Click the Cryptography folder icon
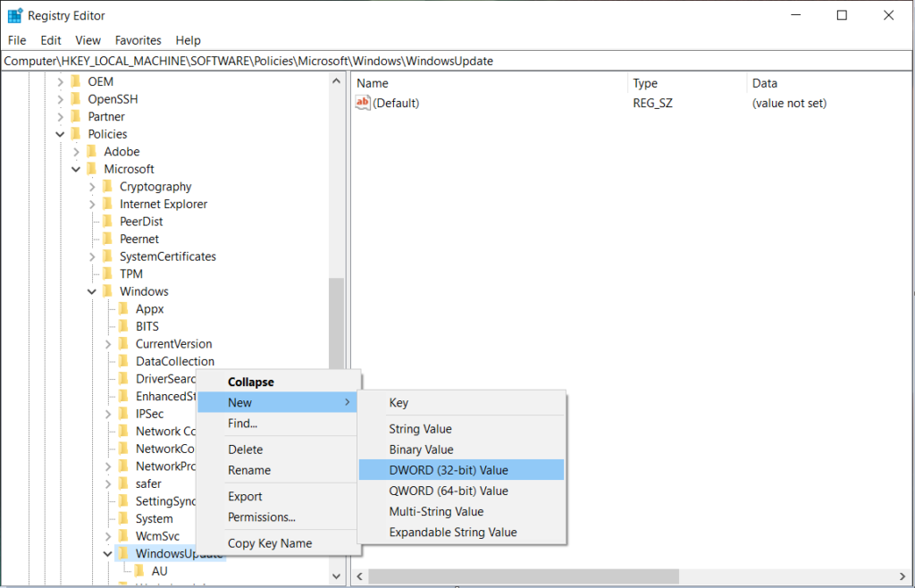The height and width of the screenshot is (588, 915). [x=108, y=187]
